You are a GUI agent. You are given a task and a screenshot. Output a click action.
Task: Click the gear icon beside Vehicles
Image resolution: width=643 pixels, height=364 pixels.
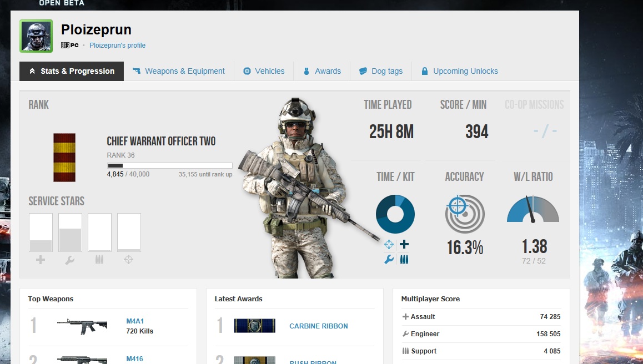click(x=247, y=71)
